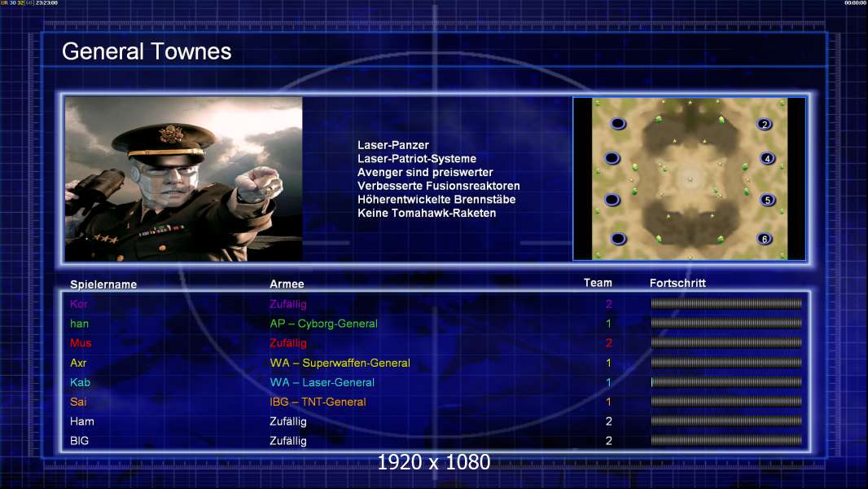The width and height of the screenshot is (868, 489).
Task: Click the Team column header
Action: [598, 283]
